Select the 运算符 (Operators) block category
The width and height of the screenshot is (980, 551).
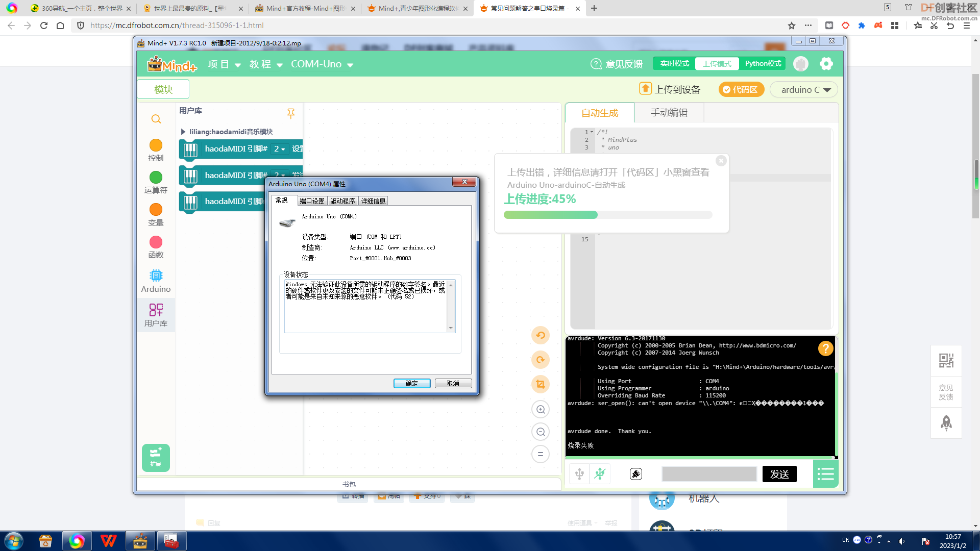tap(156, 183)
